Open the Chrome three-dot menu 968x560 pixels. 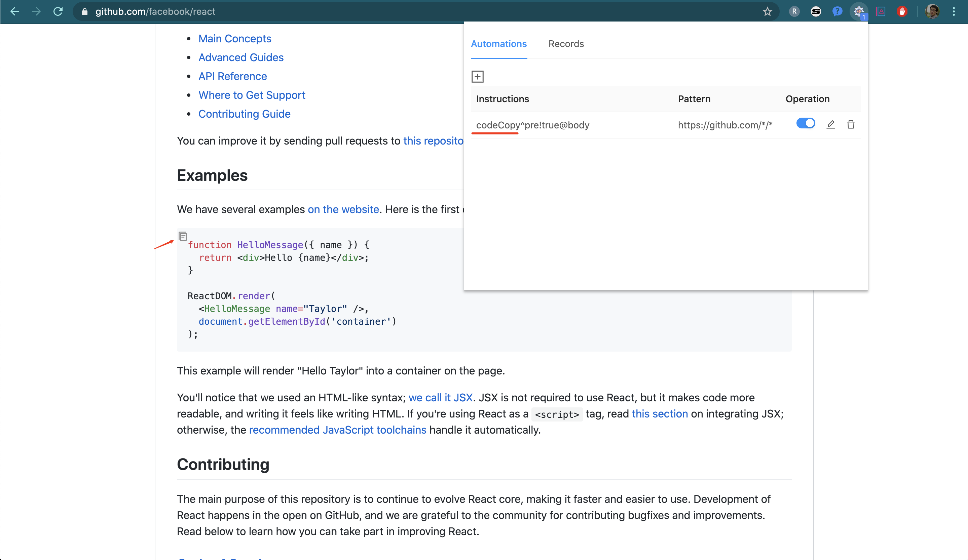click(954, 11)
